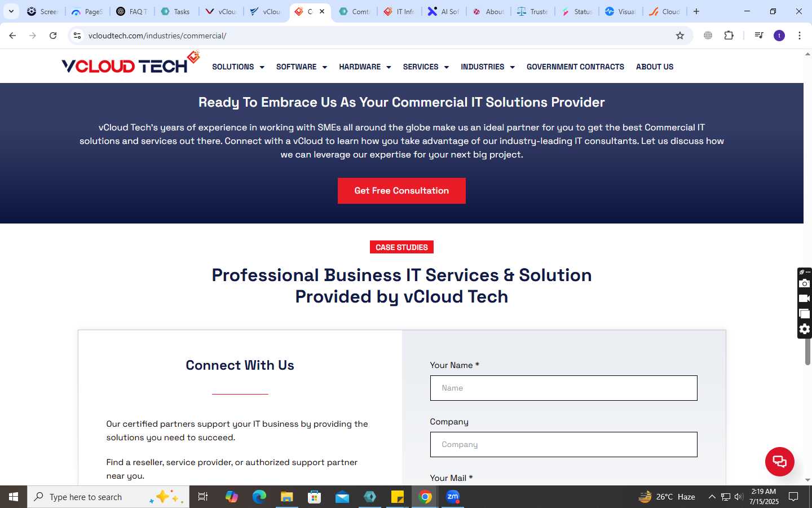The width and height of the screenshot is (812, 508).
Task: Open Copilot from the taskbar
Action: (232, 497)
